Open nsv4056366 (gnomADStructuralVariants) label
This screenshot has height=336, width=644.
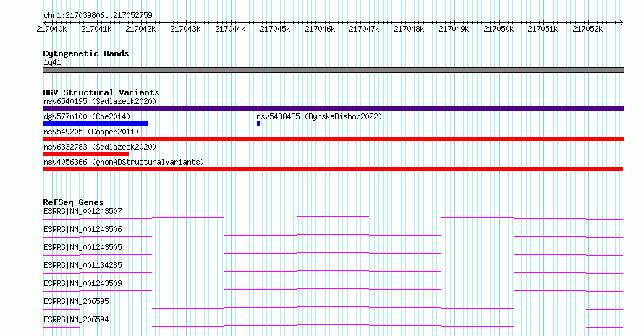coord(124,162)
